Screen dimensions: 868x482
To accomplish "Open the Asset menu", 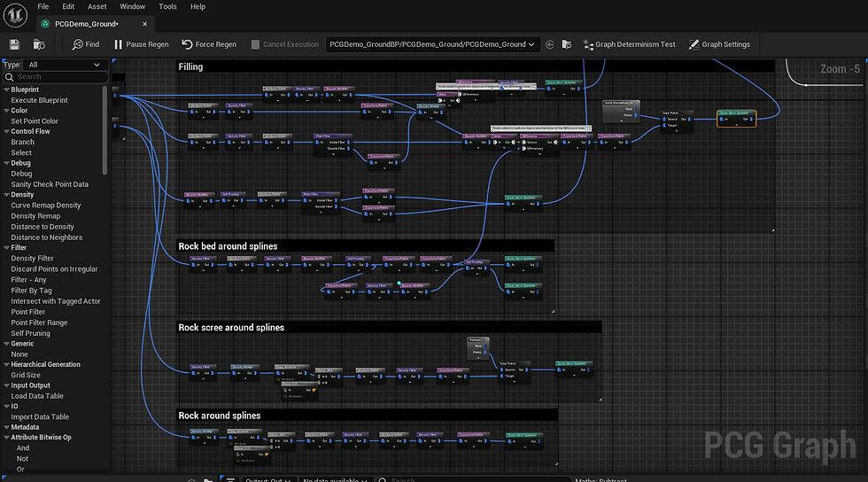I will [97, 7].
